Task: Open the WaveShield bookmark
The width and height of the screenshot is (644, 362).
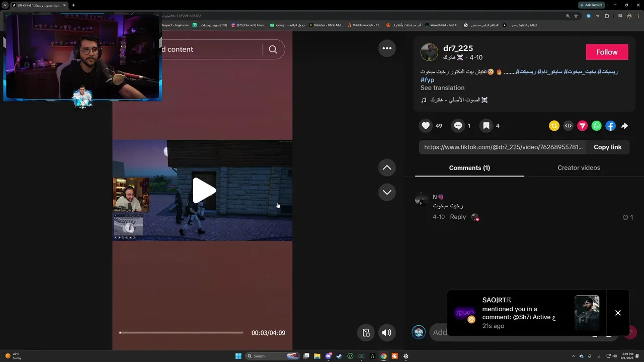Action: 442,25
